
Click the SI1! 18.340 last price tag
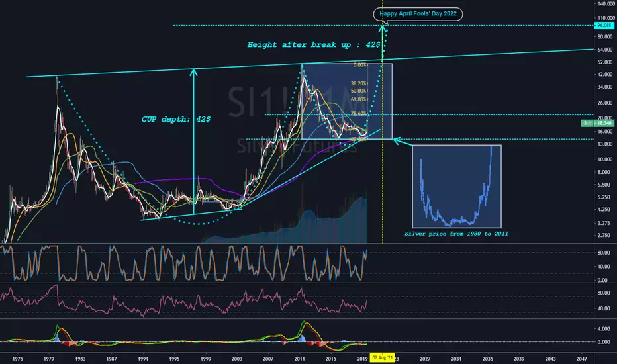pos(597,124)
